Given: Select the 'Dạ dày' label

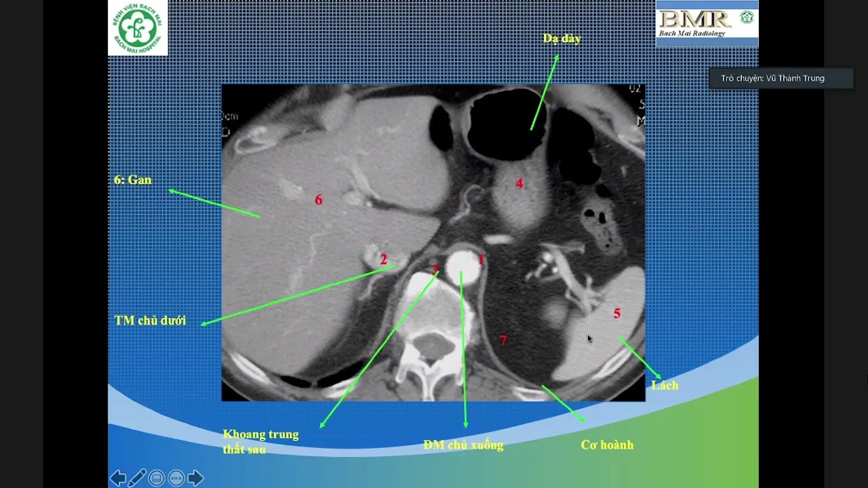Looking at the screenshot, I should click(561, 39).
